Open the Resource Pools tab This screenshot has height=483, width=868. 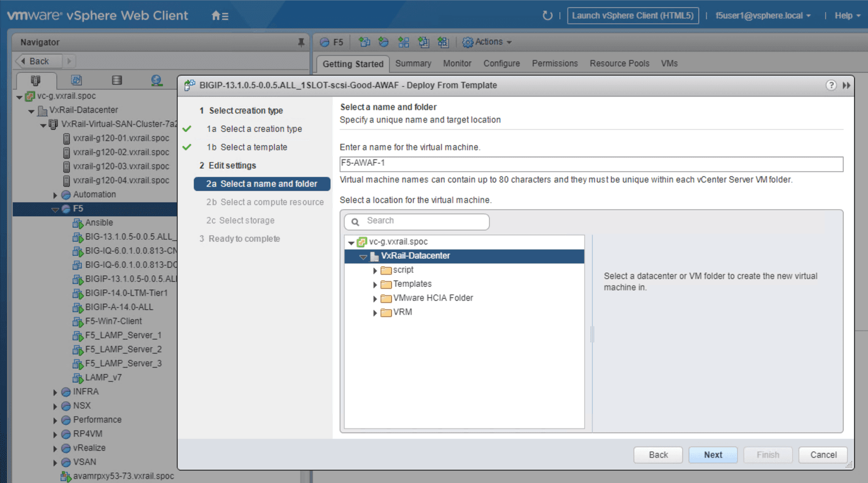[x=619, y=63]
